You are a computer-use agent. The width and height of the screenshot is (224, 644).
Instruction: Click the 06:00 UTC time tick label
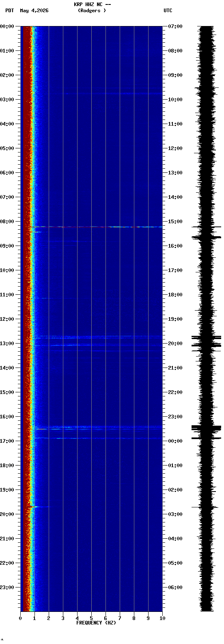pos(175,587)
